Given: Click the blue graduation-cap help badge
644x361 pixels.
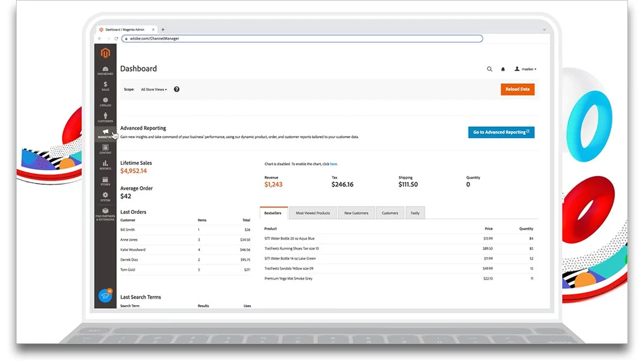Looking at the screenshot, I should click(106, 295).
